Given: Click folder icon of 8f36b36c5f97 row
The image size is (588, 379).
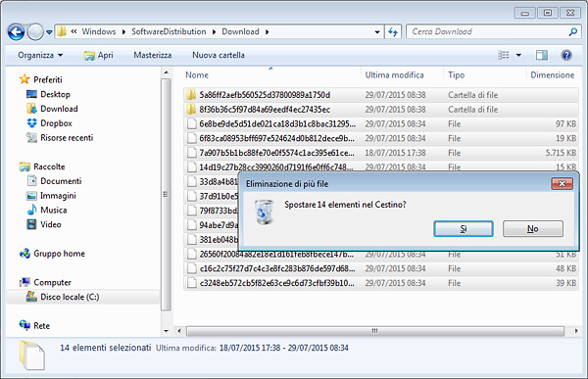Looking at the screenshot, I should point(191,110).
